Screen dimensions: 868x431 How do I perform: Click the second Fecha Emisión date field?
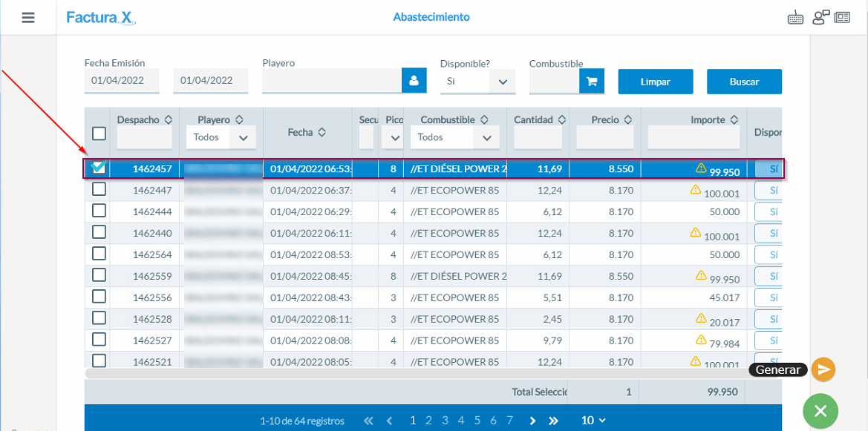point(210,81)
